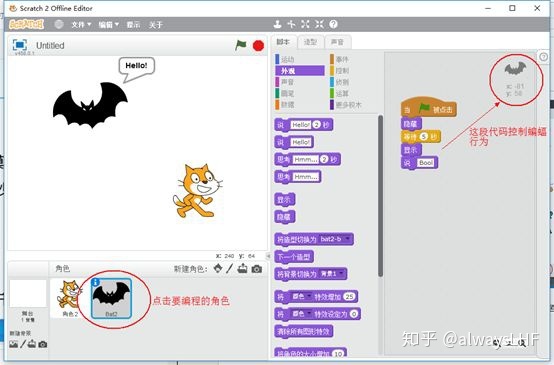Edit Hmm... text in timed think block
Viewport: 554px width, 365px height.
tap(306, 159)
